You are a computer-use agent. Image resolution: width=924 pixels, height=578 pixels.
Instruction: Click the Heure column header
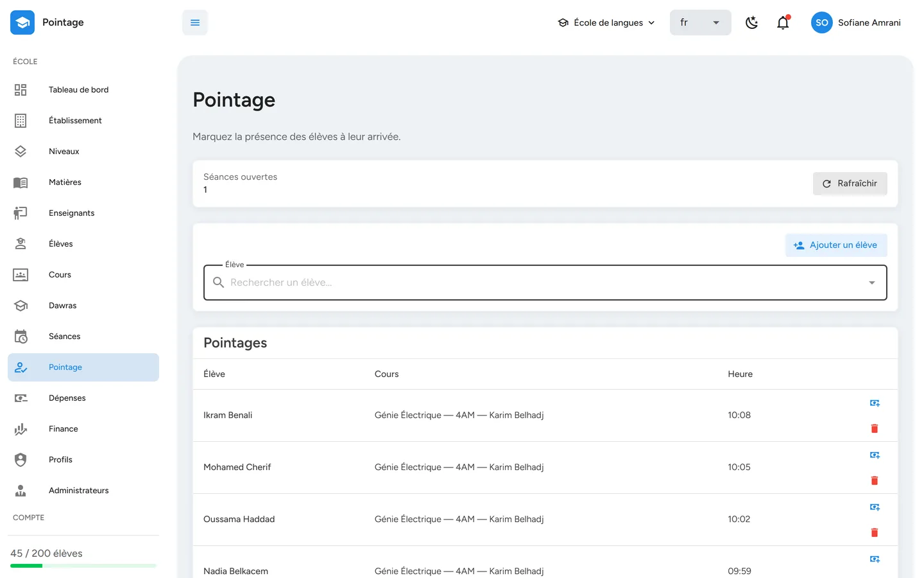(x=740, y=374)
